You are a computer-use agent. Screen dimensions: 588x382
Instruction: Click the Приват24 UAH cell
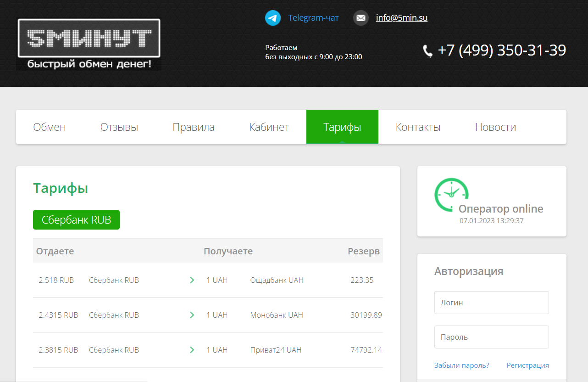(276, 350)
